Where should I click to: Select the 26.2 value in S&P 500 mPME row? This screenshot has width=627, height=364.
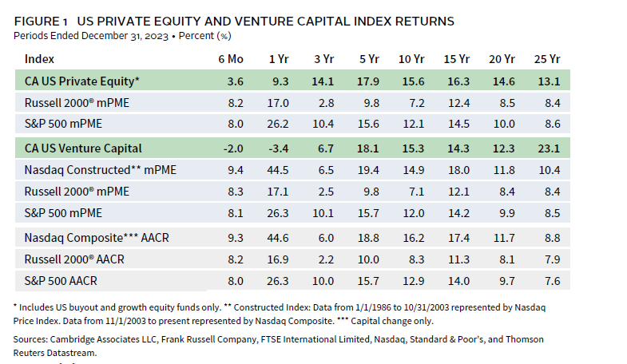(279, 125)
